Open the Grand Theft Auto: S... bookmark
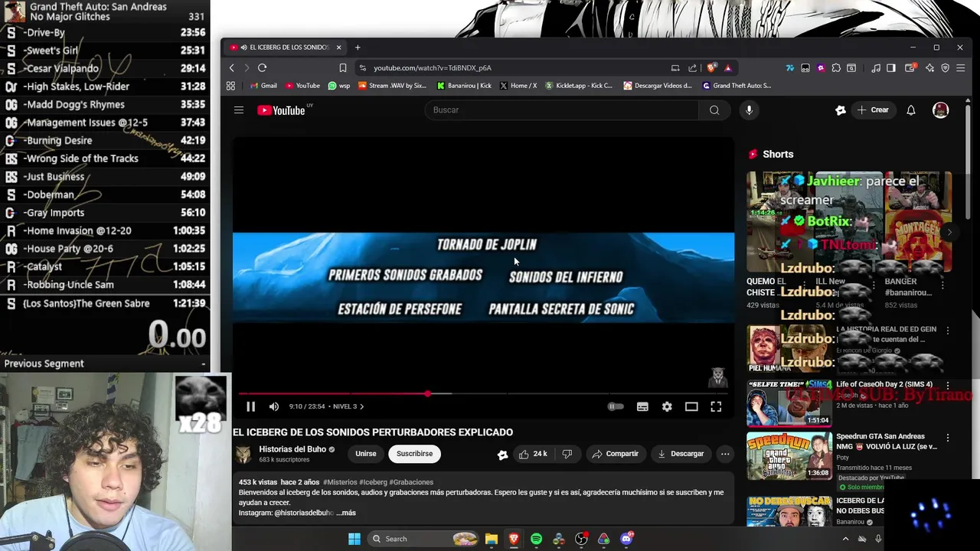The height and width of the screenshot is (551, 980). pyautogui.click(x=737, y=86)
